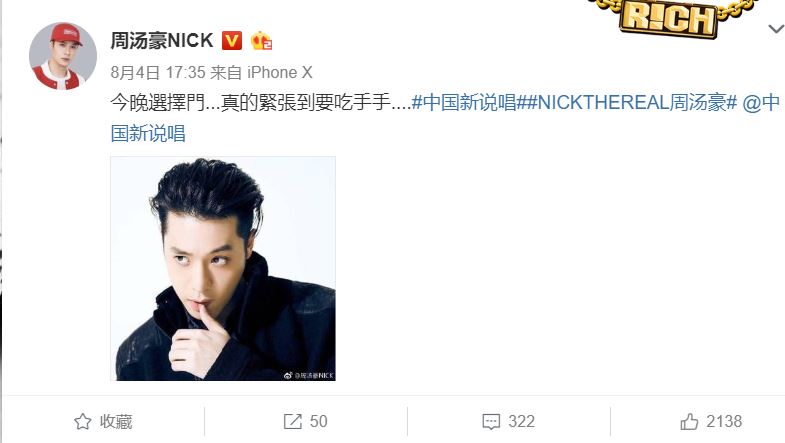Click the 周汤豪NICK profile avatar
The width and height of the screenshot is (785, 443).
click(x=63, y=56)
